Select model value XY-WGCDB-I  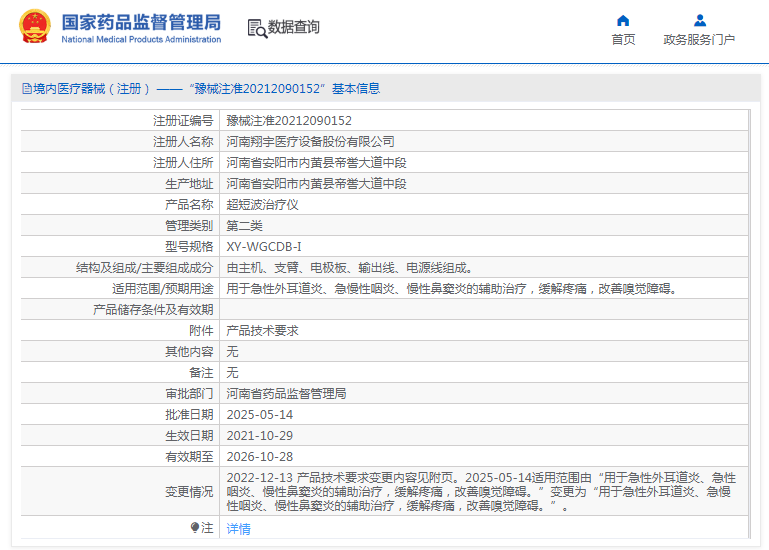tap(264, 247)
